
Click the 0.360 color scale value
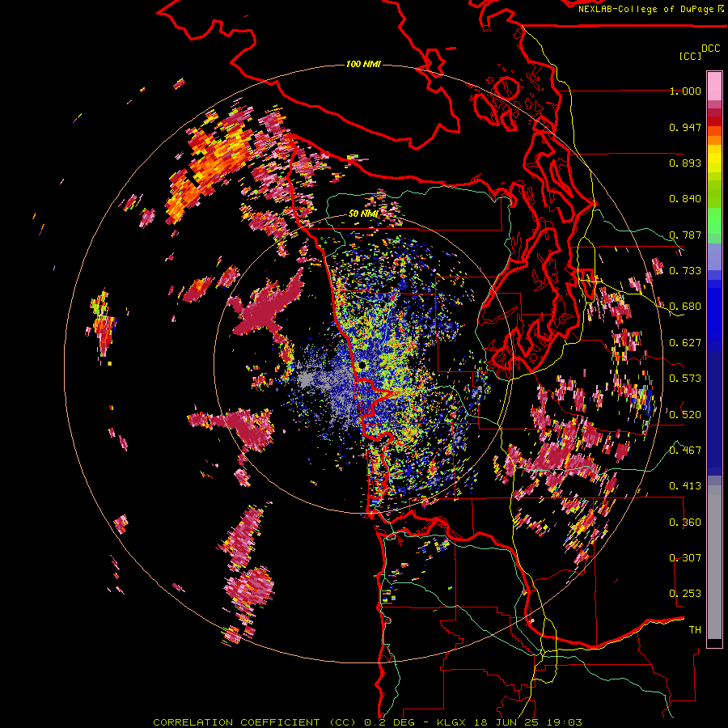pyautogui.click(x=685, y=523)
